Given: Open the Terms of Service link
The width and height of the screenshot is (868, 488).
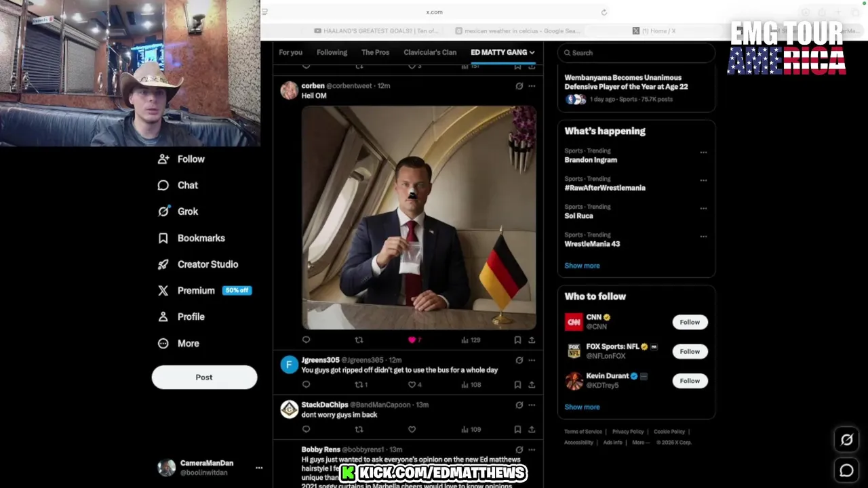Looking at the screenshot, I should point(583,432).
